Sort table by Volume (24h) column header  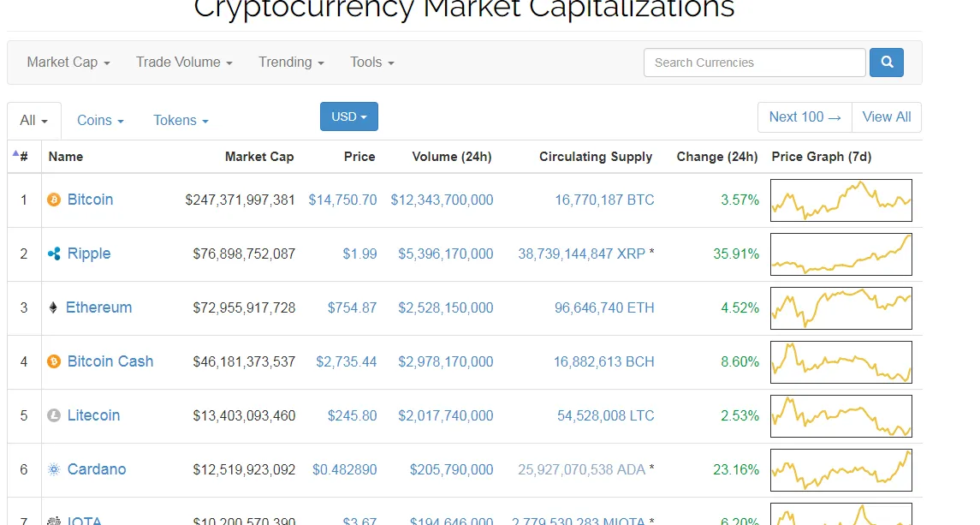click(x=452, y=157)
